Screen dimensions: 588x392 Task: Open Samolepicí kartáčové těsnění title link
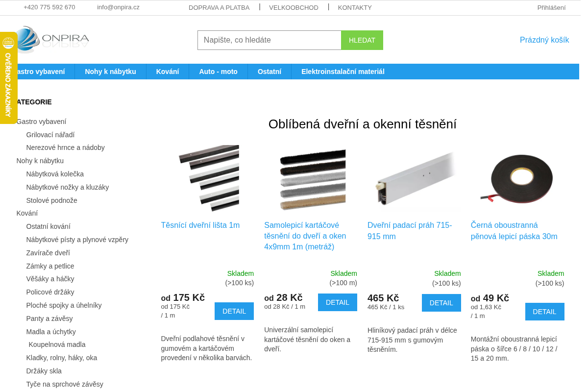click(x=305, y=236)
